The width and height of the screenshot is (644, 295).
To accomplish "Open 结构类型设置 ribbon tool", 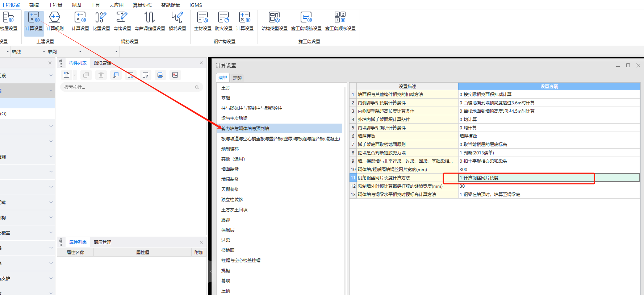I will click(274, 22).
